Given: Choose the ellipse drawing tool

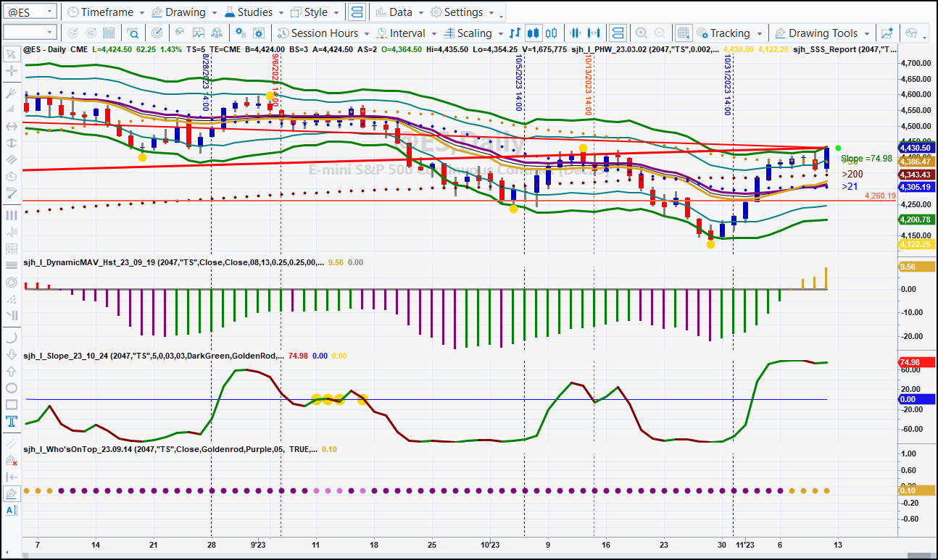Looking at the screenshot, I should pos(11,388).
